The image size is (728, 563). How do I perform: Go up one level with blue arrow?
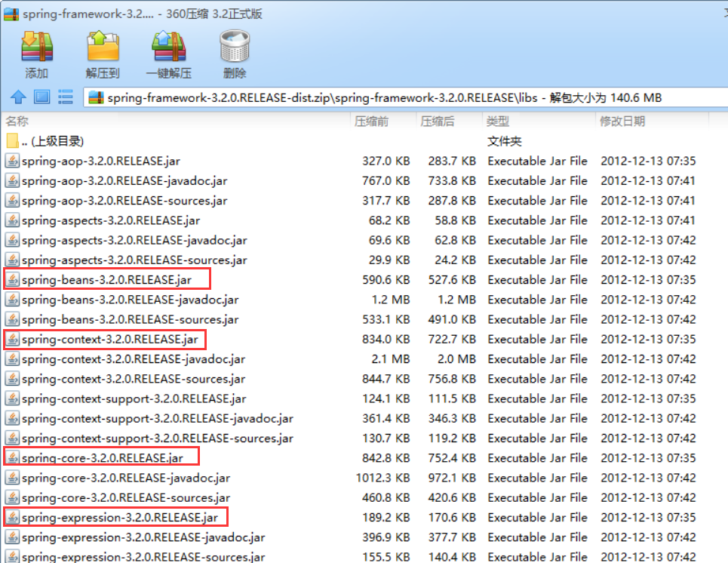[x=18, y=97]
